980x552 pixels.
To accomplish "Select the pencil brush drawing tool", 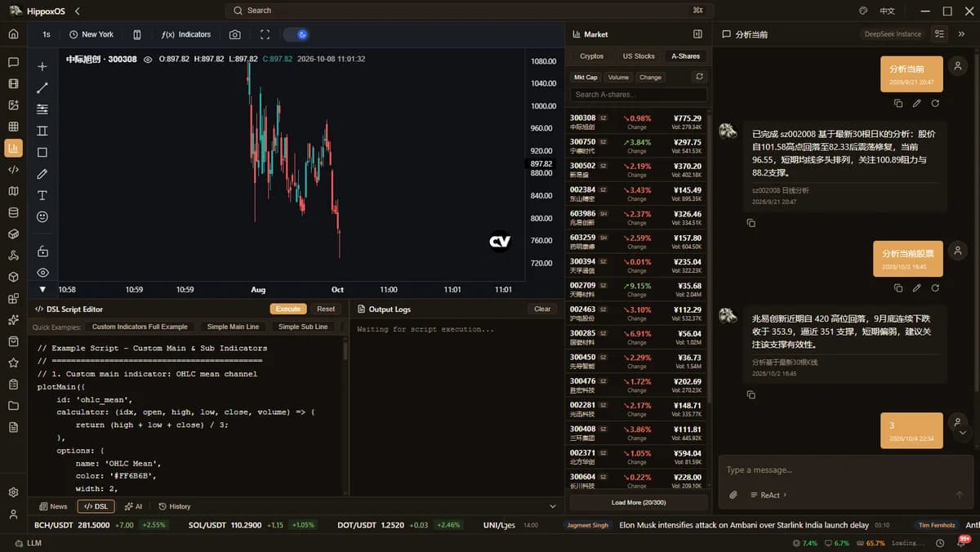I will tap(42, 174).
